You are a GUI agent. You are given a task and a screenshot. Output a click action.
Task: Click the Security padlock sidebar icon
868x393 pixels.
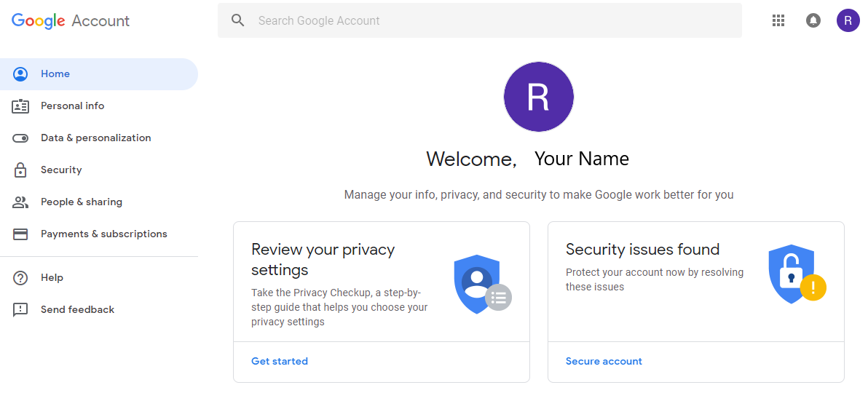tap(20, 170)
